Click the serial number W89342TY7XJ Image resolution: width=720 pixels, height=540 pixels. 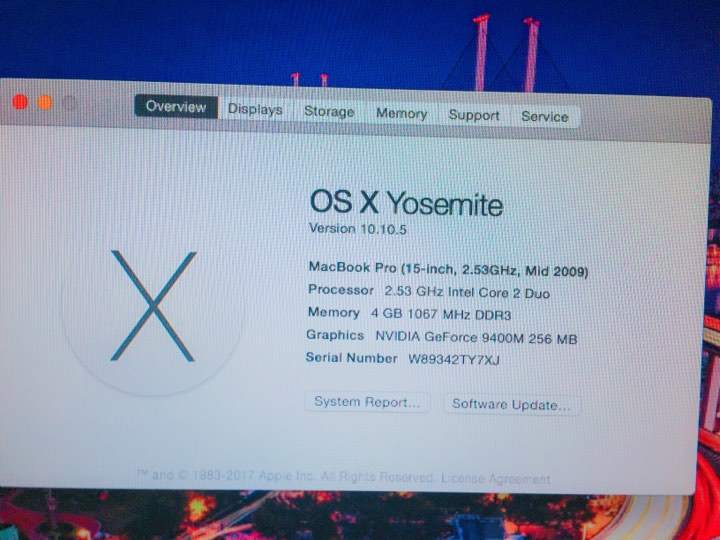click(x=454, y=360)
